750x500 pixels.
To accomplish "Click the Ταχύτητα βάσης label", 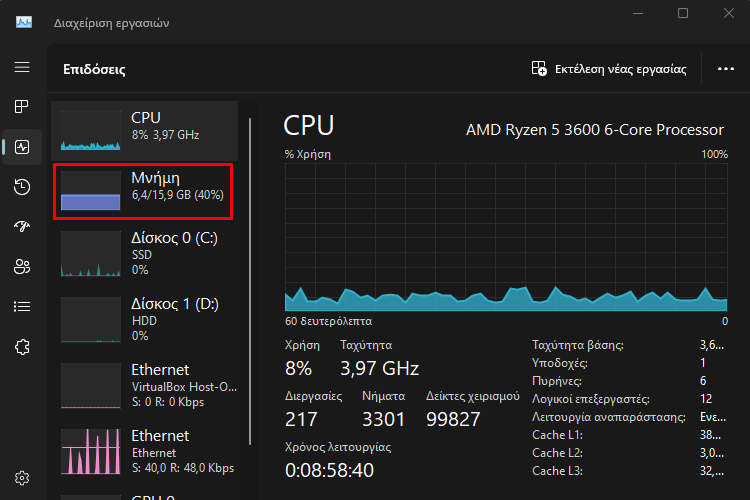I will click(x=577, y=345).
